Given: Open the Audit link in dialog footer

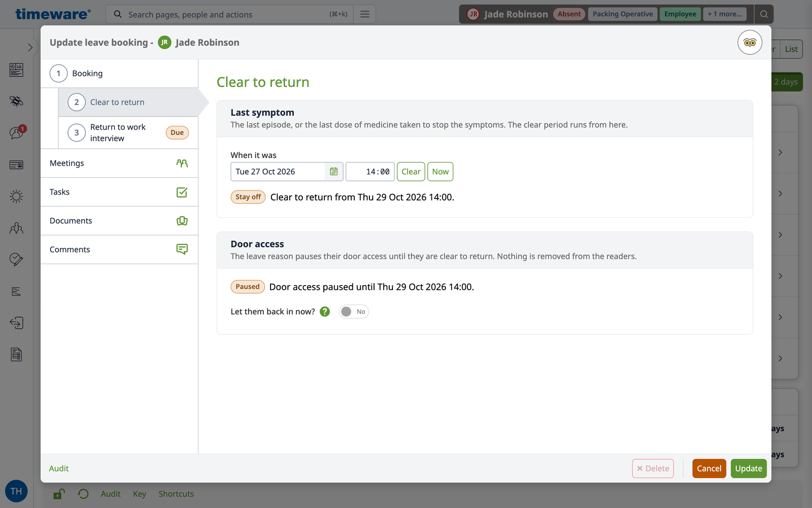Looking at the screenshot, I should click(x=59, y=468).
